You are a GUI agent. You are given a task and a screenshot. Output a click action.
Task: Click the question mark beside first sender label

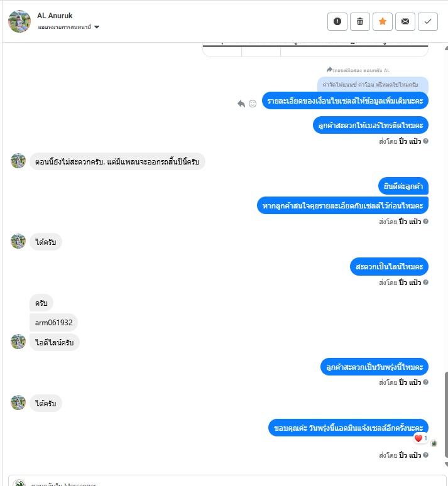pos(425,141)
